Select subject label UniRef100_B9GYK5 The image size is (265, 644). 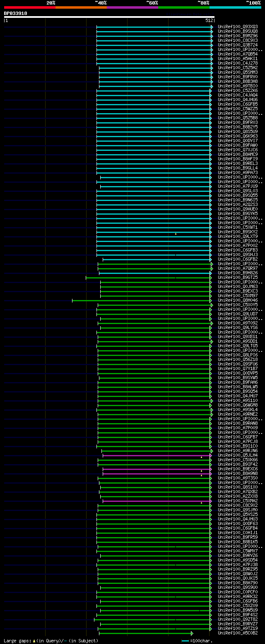pos(238,213)
